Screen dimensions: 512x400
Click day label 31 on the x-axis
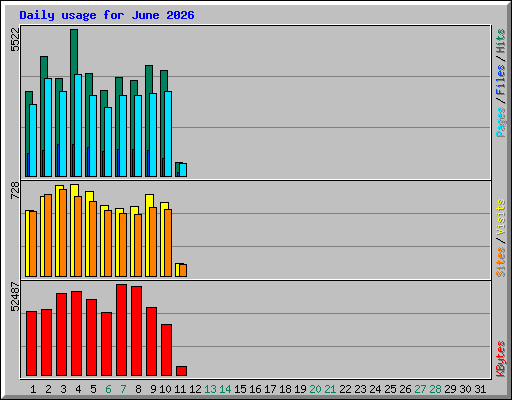[480, 389]
